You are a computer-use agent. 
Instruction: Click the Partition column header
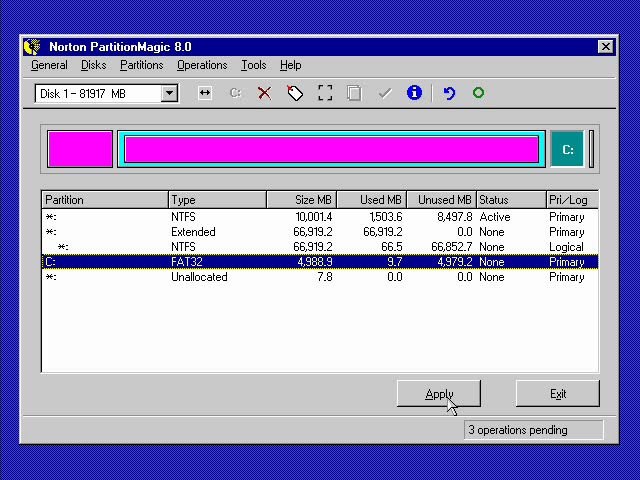tap(105, 200)
